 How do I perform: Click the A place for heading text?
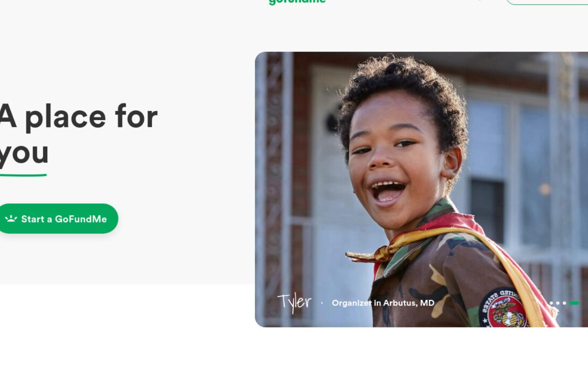click(x=78, y=117)
